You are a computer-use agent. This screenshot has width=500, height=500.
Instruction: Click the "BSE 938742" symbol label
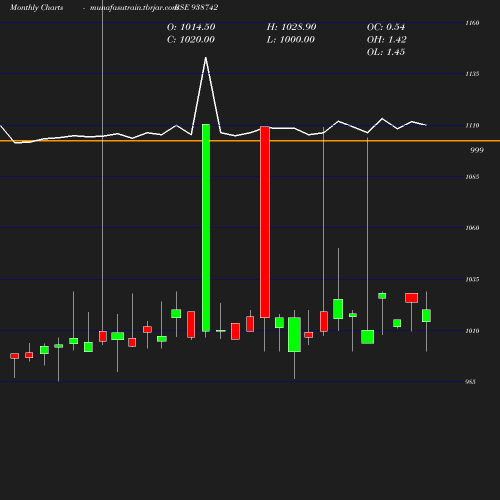click(197, 8)
